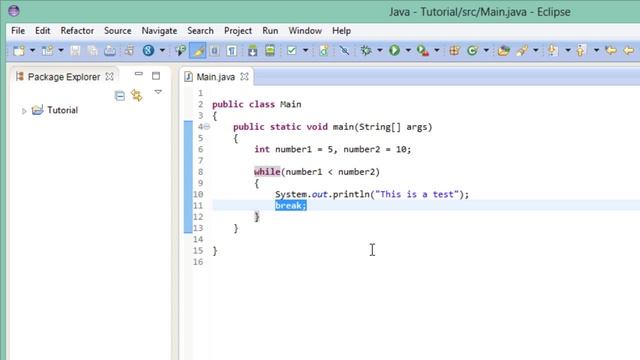The image size is (640, 360).
Task: Open the Debug configurations dropdown arrow
Action: click(380, 51)
